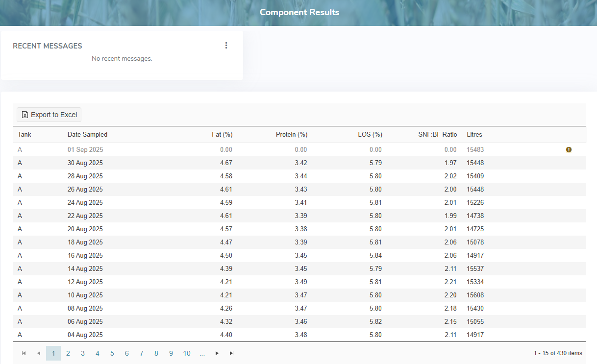Select page 7 of results
597x364 pixels.
(x=141, y=353)
